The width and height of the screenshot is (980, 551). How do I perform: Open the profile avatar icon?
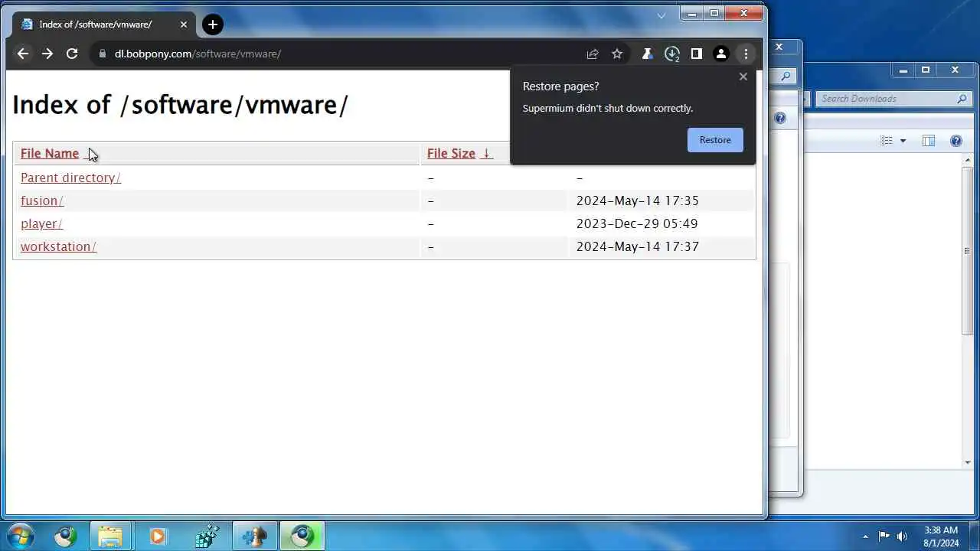(720, 54)
